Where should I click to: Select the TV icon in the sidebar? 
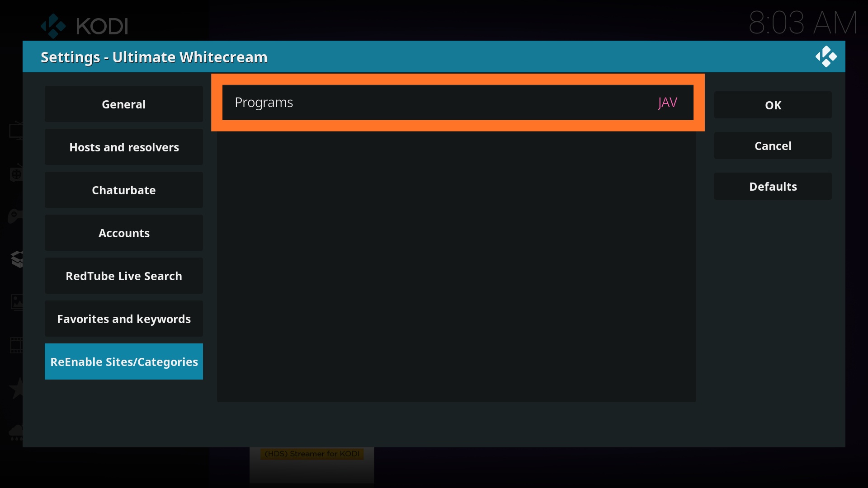tap(16, 131)
